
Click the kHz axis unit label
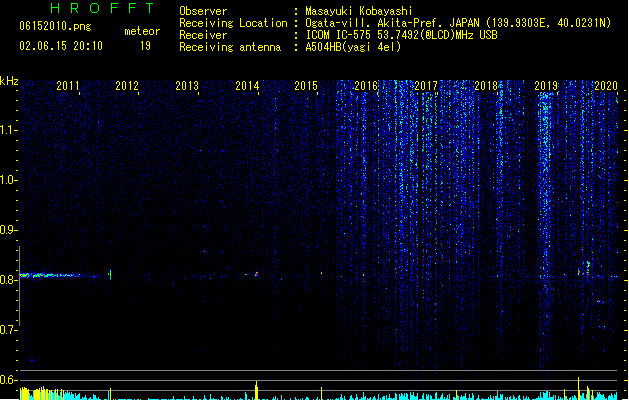pyautogui.click(x=9, y=81)
